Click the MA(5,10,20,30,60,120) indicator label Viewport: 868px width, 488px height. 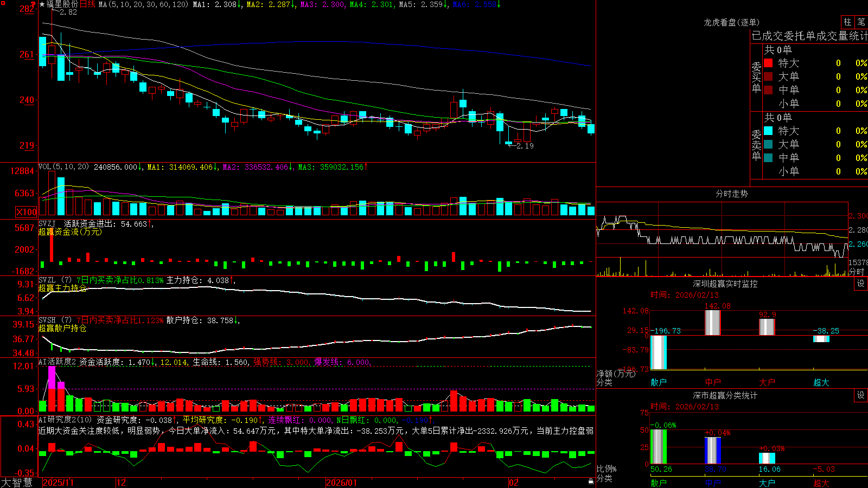[143, 4]
